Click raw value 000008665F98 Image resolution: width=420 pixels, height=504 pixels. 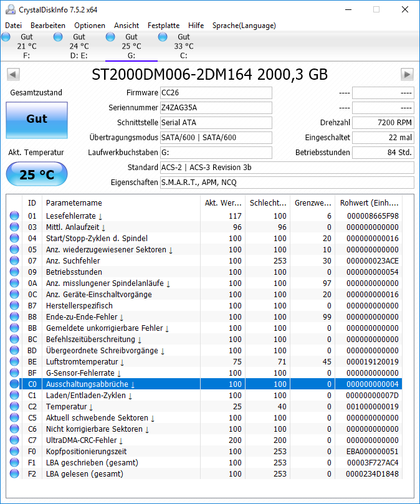373,216
